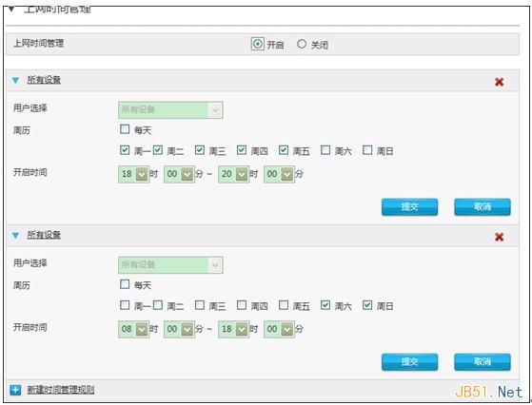This screenshot has width=532, height=405.
Task: Delete the second 所有设备 rule with red X
Action: click(x=499, y=237)
